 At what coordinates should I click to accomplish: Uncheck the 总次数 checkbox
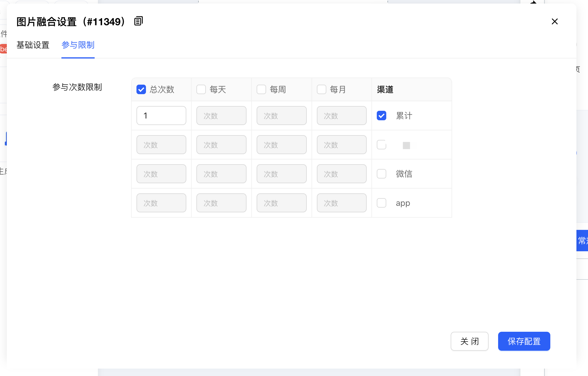(141, 89)
